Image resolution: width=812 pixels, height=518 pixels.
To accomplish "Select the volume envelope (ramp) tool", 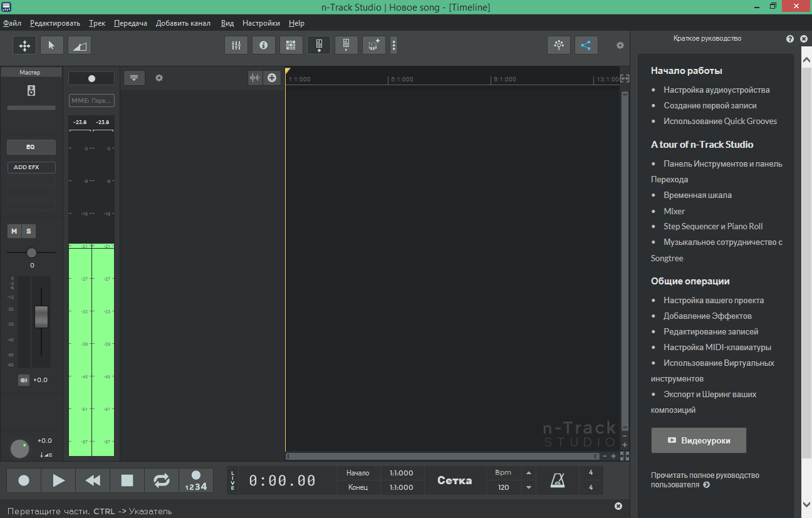I will tap(80, 45).
